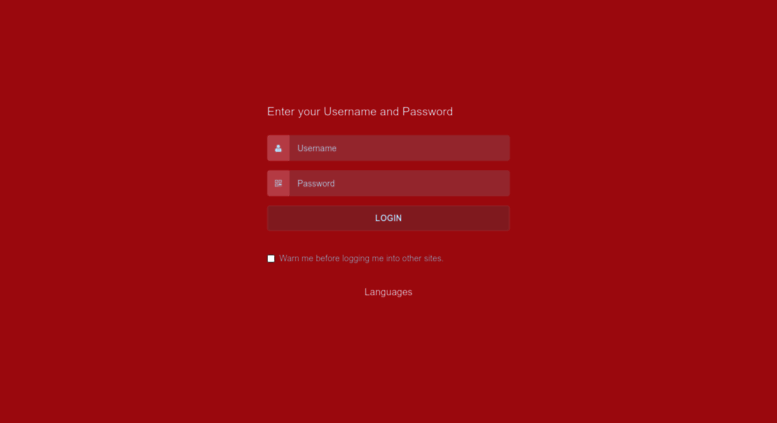Click the password grid icon beside Password

278,183
